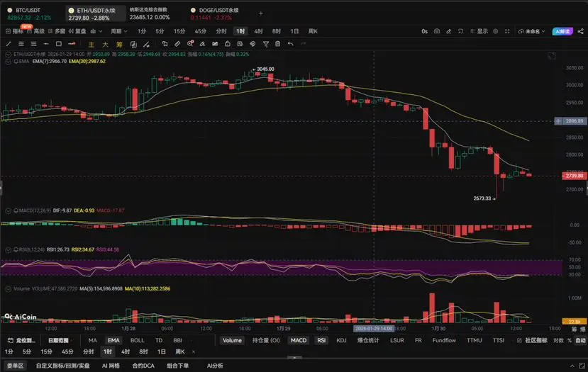This screenshot has height=372, width=588.
Task: Open the more drawing tools menu (three dots)
Action: (72, 44)
